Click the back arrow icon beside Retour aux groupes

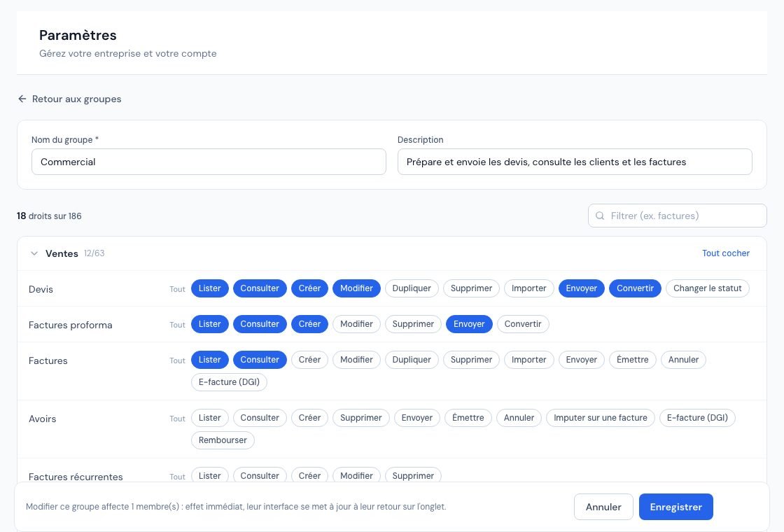pos(22,99)
